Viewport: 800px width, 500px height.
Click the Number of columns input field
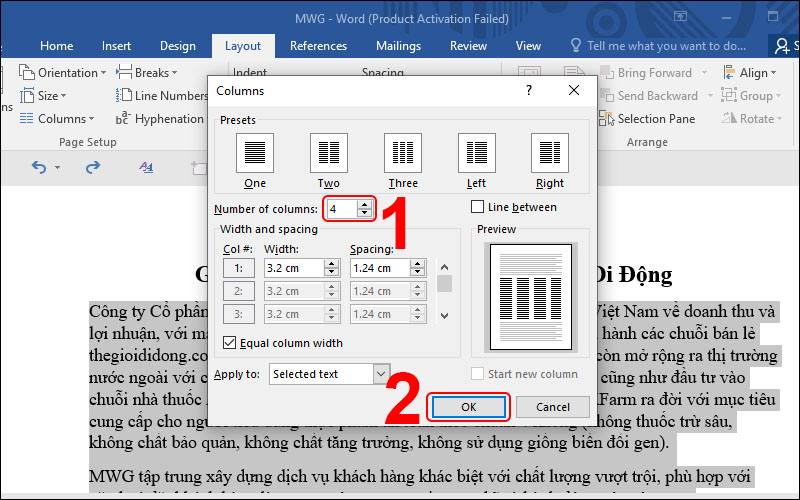click(342, 209)
